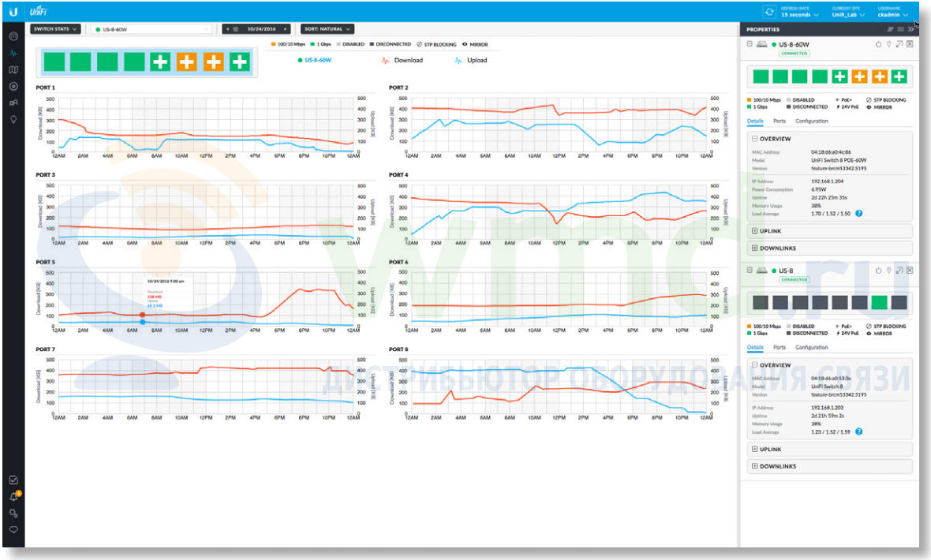Open the Statistics pulse icon in the sidebar
This screenshot has width=931, height=560.
coord(13,53)
